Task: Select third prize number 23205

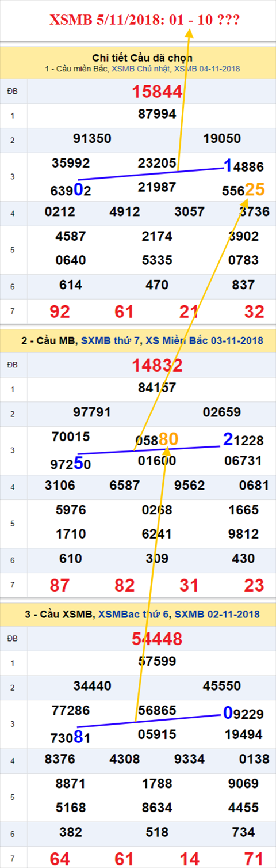Action: click(x=157, y=162)
